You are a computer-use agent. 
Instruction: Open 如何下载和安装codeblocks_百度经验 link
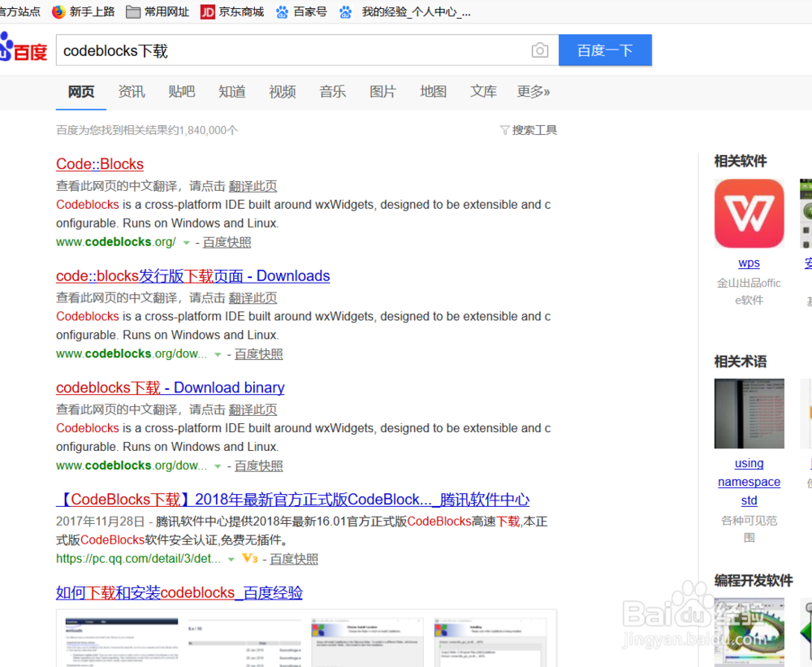tap(179, 592)
